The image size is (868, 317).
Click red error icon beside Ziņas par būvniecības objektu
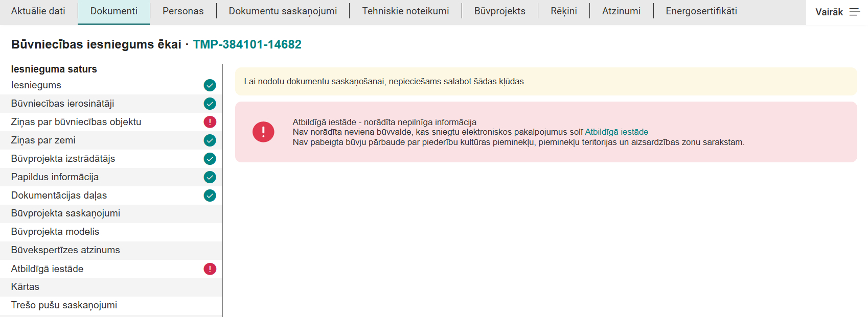point(210,122)
